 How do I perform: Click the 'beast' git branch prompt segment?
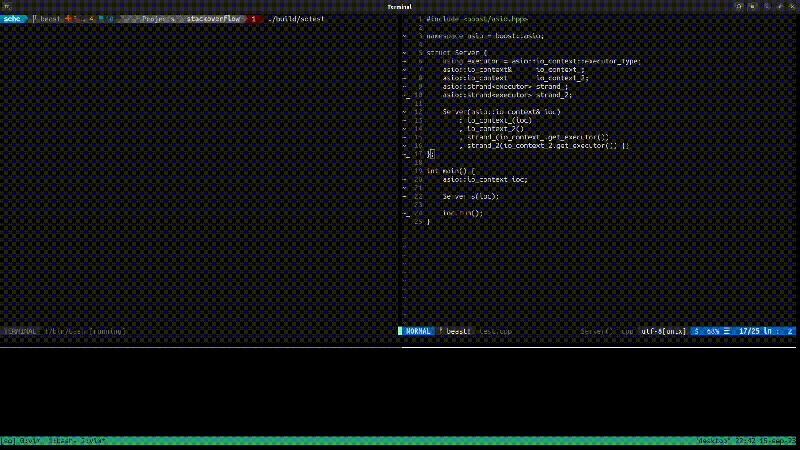[x=50, y=19]
